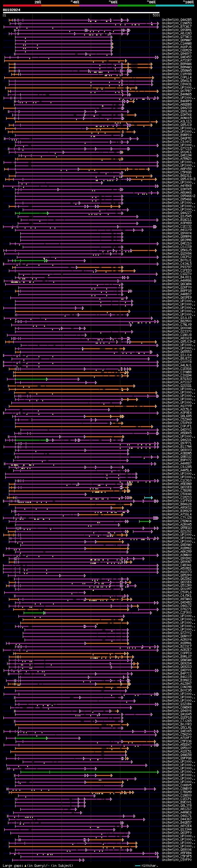Viewport: 197px width, 868px height.
Task: Open hit UniRef100_B0TGJ1
Action: (x=177, y=260)
